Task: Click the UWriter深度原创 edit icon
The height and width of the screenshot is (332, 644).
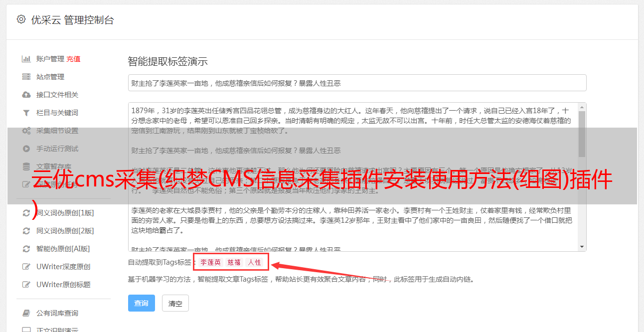Action: 26,267
